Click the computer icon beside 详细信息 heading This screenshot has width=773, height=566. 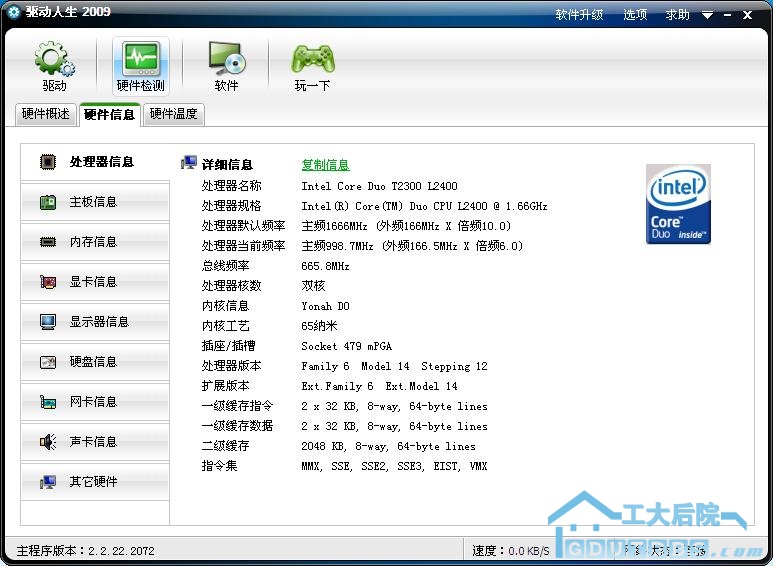[189, 162]
